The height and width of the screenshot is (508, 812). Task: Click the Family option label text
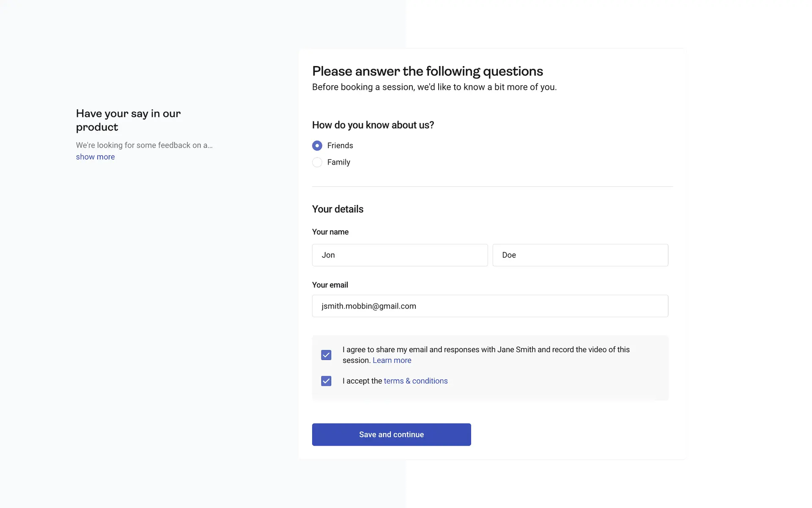click(x=338, y=162)
